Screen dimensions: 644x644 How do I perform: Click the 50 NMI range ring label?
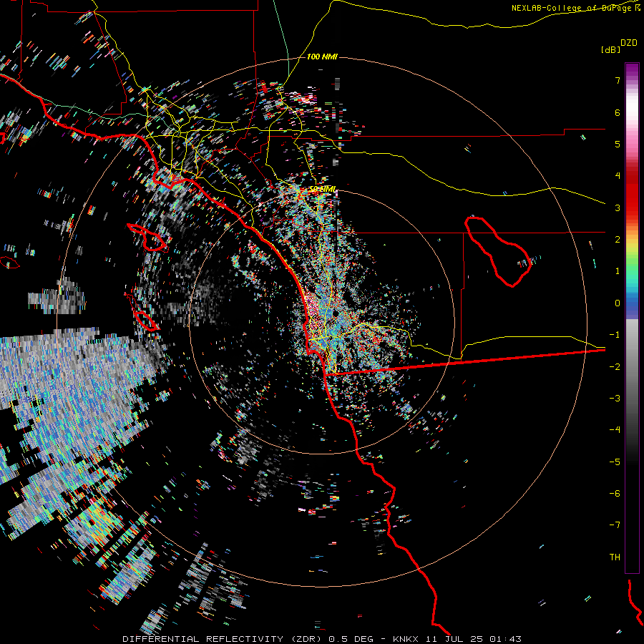pyautogui.click(x=323, y=189)
